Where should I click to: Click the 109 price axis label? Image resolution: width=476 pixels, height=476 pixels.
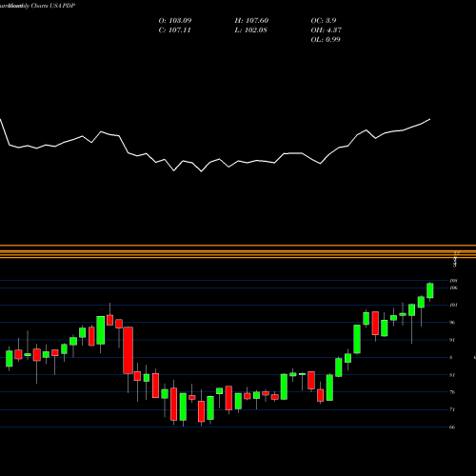[453, 281]
